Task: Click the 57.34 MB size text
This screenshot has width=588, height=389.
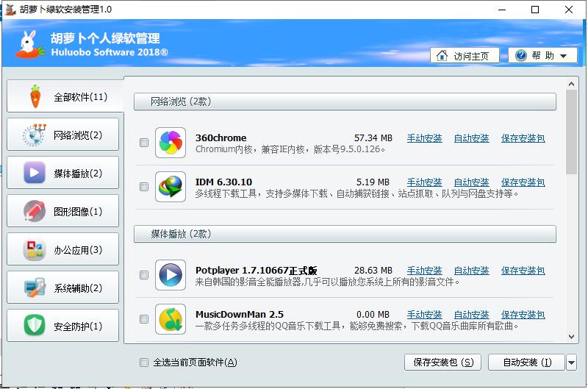Action: coord(373,138)
